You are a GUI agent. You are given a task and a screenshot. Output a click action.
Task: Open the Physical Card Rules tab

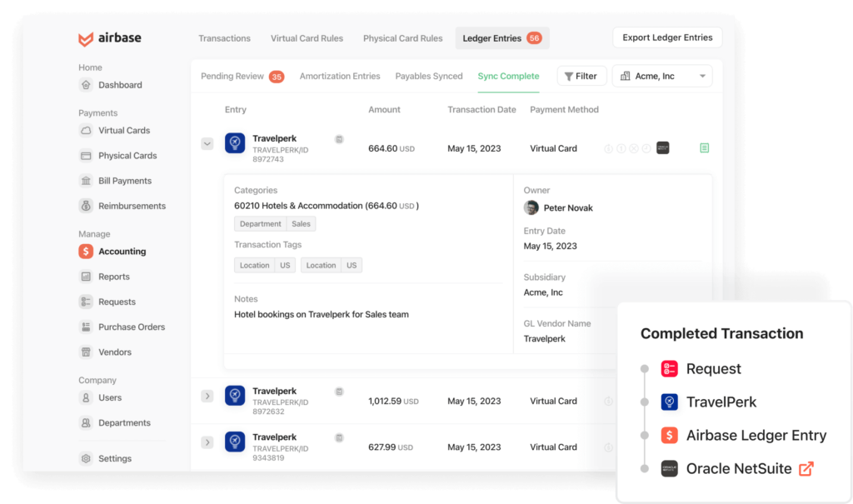402,38
